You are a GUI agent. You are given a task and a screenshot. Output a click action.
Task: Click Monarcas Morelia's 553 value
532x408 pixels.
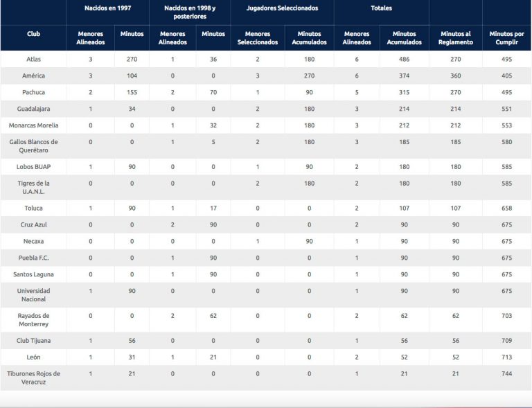(x=507, y=125)
